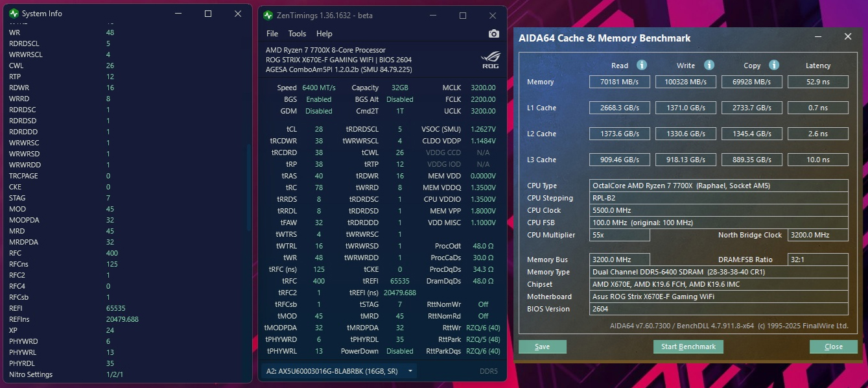Click the Memory Copy value 69928 MB/s
The image size is (868, 388).
tap(752, 82)
